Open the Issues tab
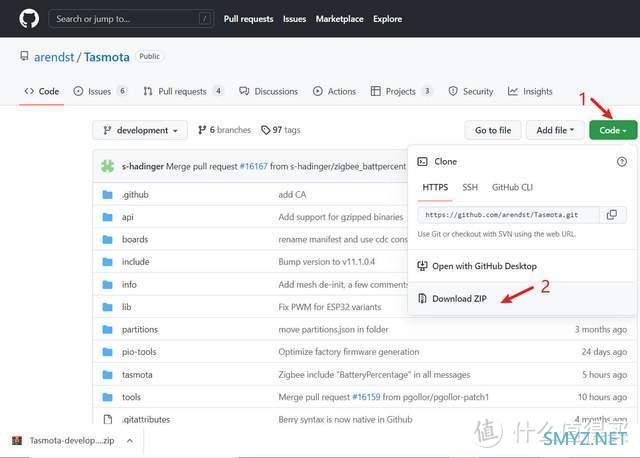The image size is (640, 458). (100, 91)
